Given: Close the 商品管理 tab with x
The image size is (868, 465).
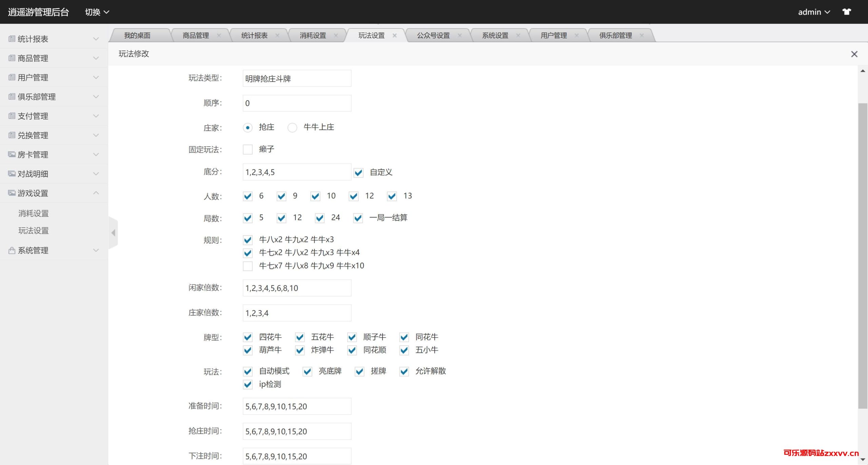Looking at the screenshot, I should coord(219,35).
